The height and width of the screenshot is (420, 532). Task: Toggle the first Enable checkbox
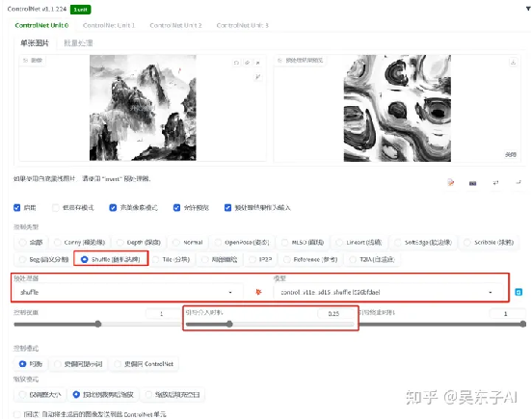[17, 207]
